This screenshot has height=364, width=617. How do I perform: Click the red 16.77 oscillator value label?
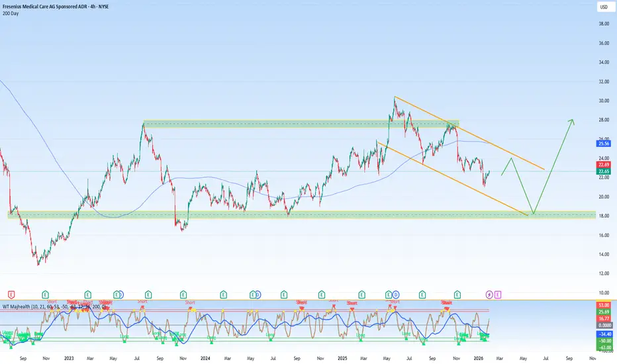604,319
